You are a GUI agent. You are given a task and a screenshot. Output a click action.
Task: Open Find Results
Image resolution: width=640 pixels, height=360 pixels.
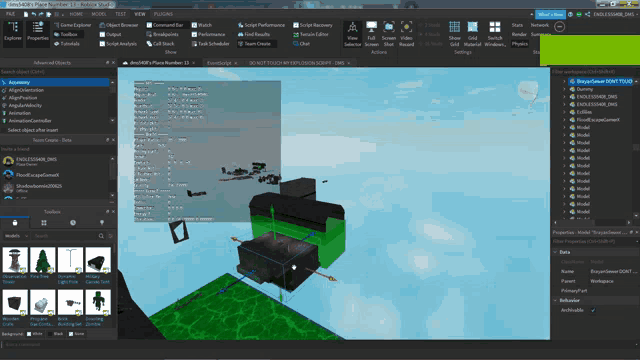254,34
